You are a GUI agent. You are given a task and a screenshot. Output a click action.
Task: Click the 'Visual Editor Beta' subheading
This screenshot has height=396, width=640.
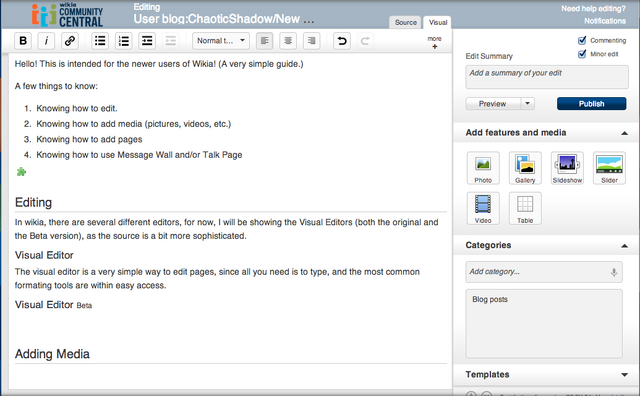click(53, 305)
